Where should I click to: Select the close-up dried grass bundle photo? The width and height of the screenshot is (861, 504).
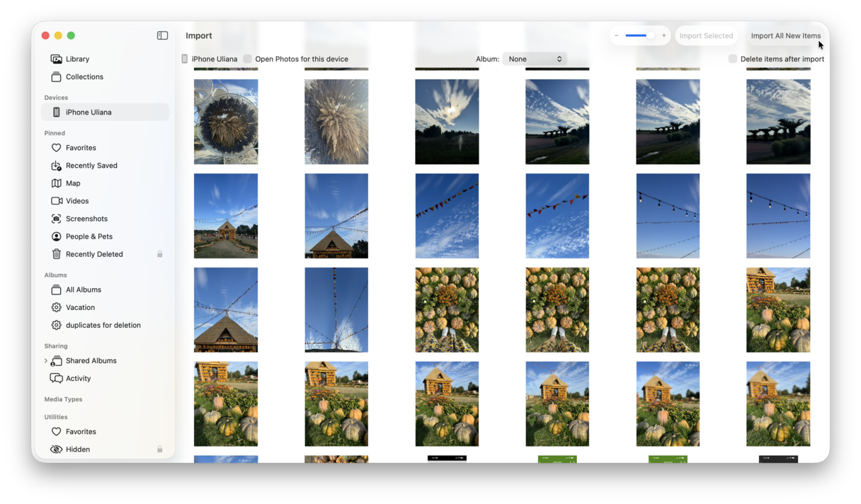click(x=336, y=122)
